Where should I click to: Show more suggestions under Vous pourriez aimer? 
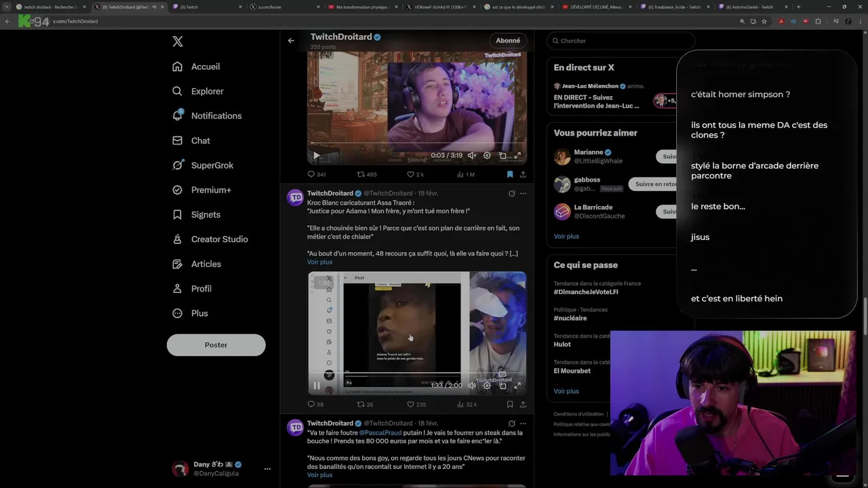(x=566, y=236)
